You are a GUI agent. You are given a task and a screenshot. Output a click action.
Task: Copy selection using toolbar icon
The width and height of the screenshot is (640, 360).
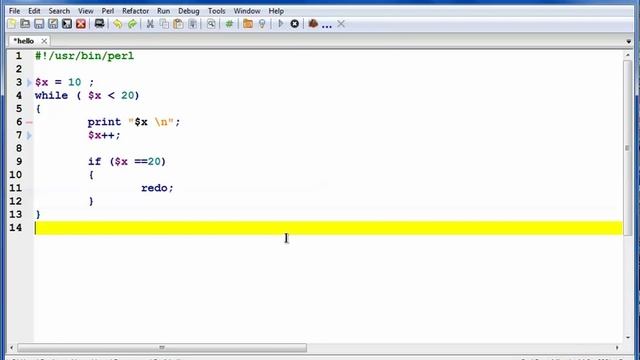point(164,24)
